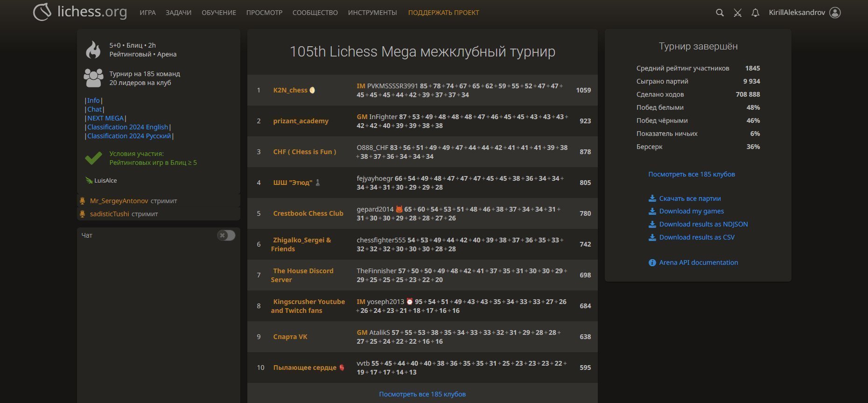
Task: Open player PVKMSSSSR3991's profile
Action: [392, 86]
